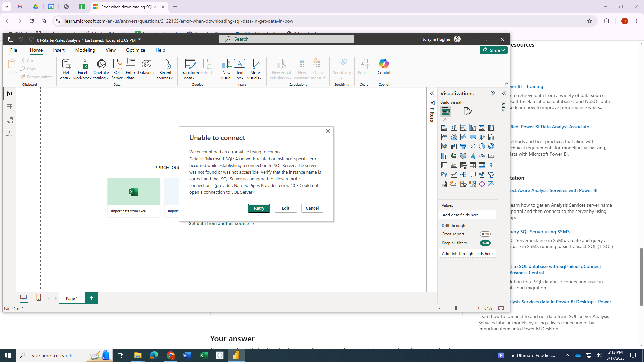The image size is (644, 362).
Task: Click the Edit button in error dialog
Action: pyautogui.click(x=285, y=208)
